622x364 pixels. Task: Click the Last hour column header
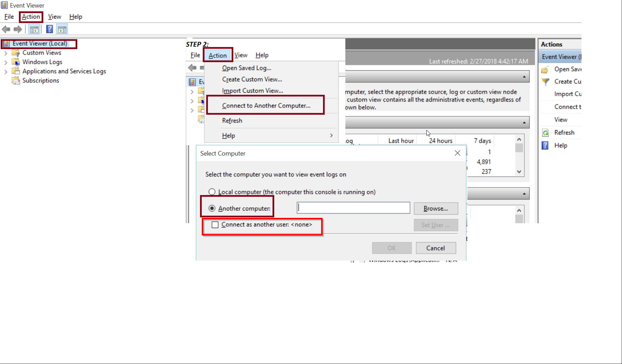(401, 141)
